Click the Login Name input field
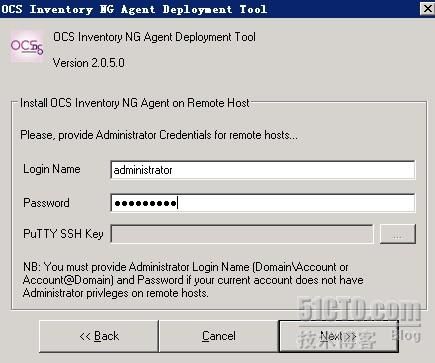 (263, 170)
